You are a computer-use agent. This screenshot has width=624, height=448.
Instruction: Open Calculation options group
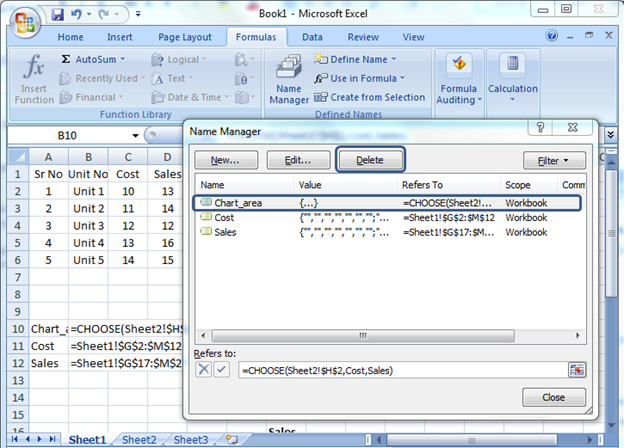(x=513, y=78)
